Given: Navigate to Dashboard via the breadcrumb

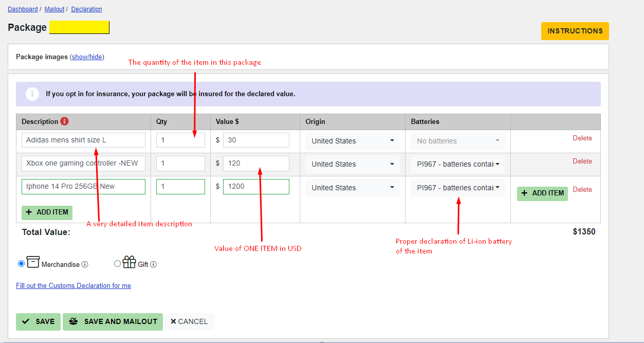Looking at the screenshot, I should coord(23,9).
